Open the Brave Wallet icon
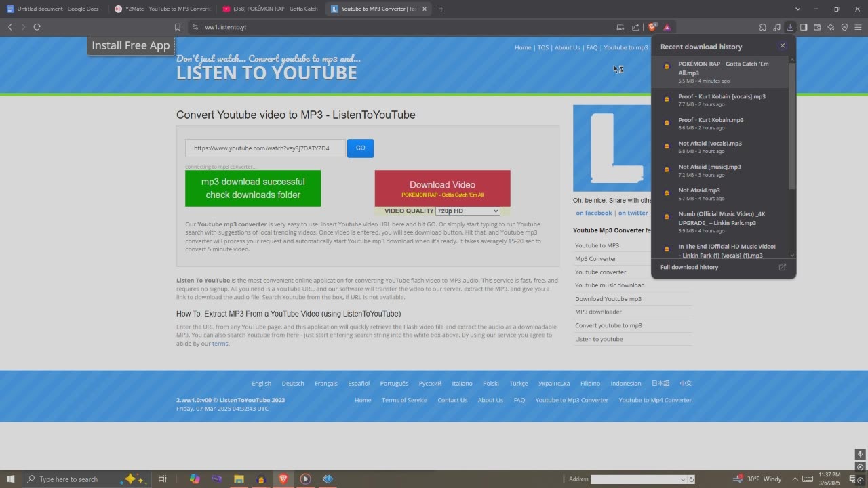 [817, 27]
